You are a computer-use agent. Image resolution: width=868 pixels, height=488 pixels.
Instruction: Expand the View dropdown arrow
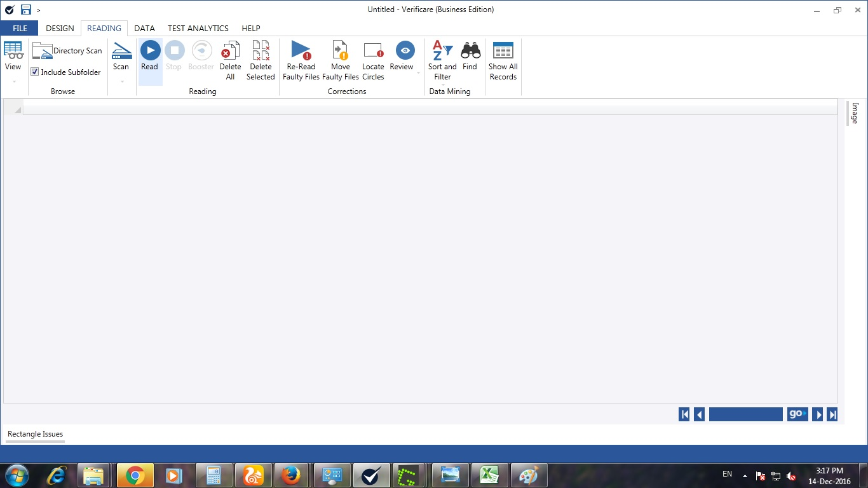13,82
